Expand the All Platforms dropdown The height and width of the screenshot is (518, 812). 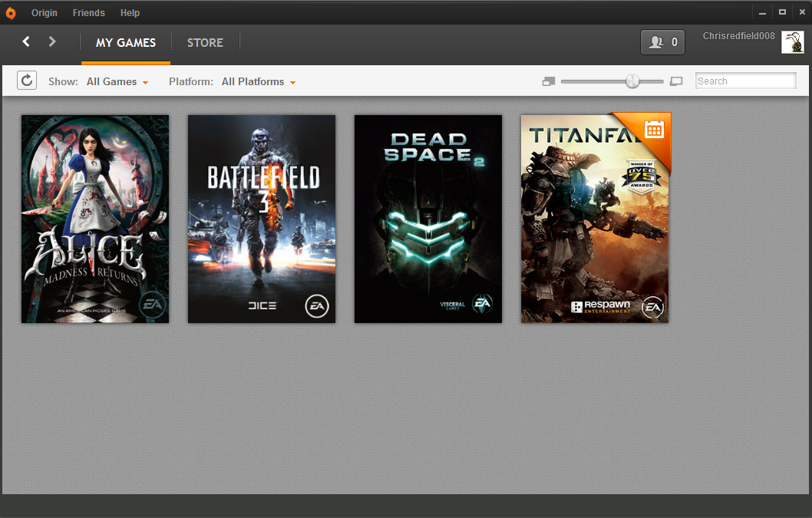pos(259,82)
